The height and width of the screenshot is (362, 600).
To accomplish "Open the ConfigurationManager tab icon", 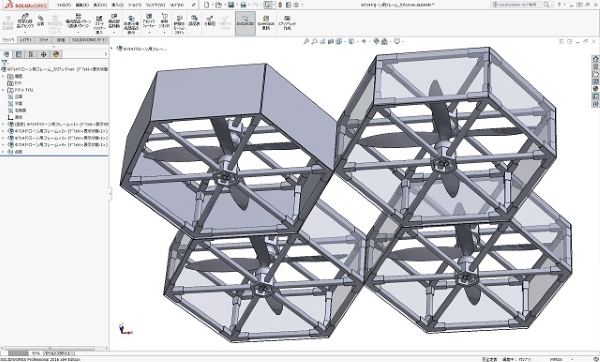I will 31,54.
